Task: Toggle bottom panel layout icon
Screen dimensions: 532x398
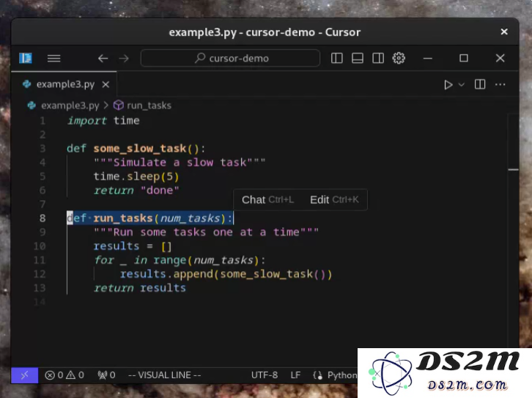Action: click(x=358, y=58)
